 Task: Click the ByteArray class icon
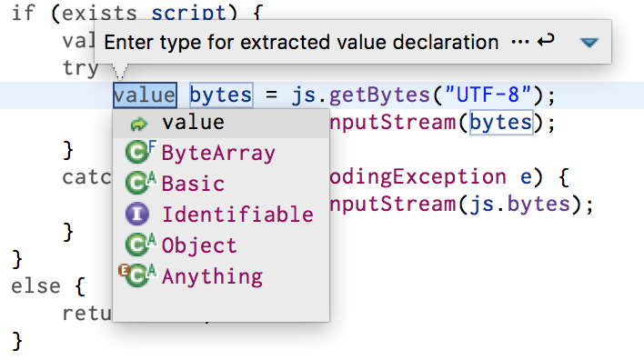tap(140, 153)
